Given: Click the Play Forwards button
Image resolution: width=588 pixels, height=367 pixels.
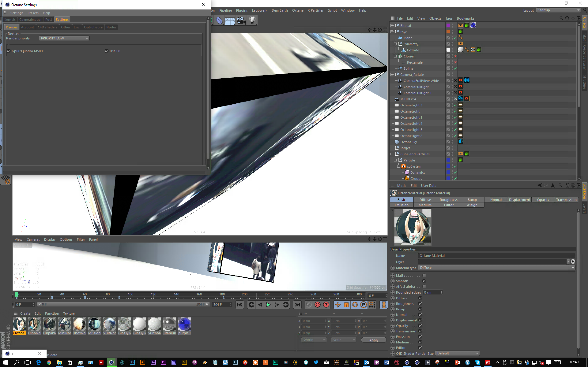Looking at the screenshot, I should (268, 305).
